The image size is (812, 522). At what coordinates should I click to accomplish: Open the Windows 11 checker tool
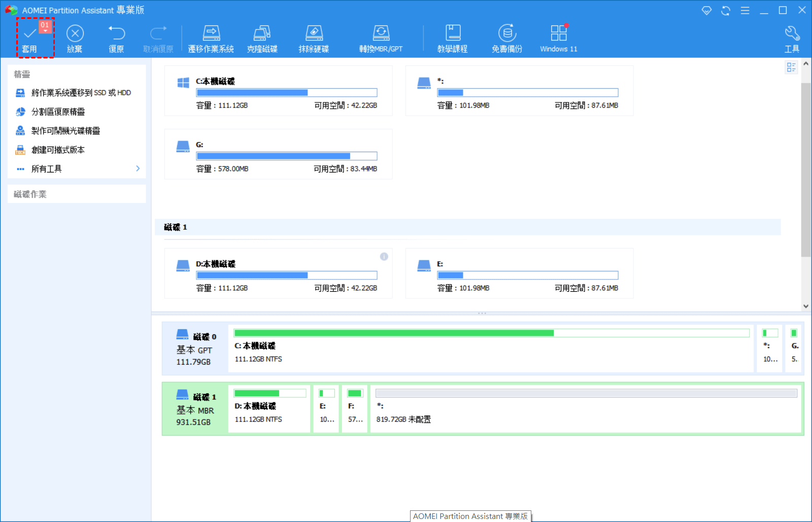pyautogui.click(x=559, y=39)
